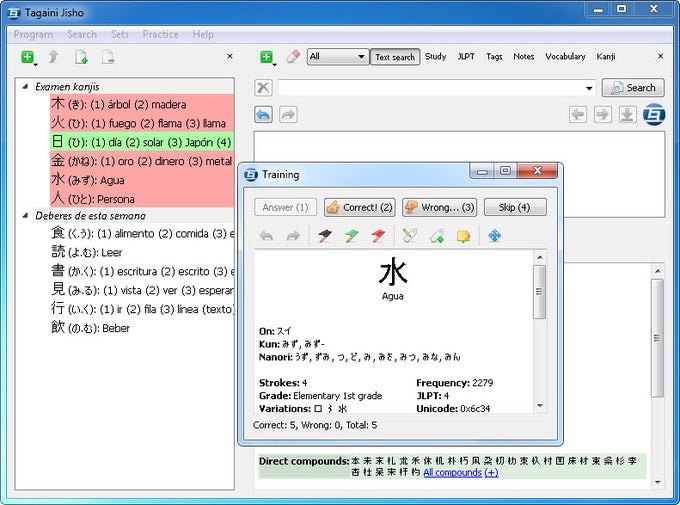Open the Kanji filter tab
This screenshot has width=680, height=505.
[x=605, y=56]
